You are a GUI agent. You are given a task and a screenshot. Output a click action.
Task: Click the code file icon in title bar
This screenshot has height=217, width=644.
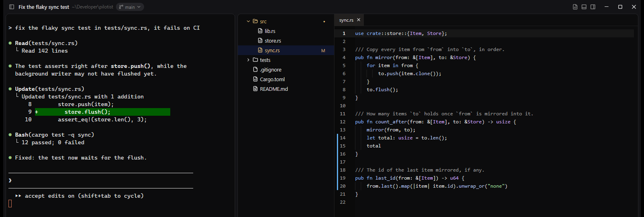click(x=575, y=7)
